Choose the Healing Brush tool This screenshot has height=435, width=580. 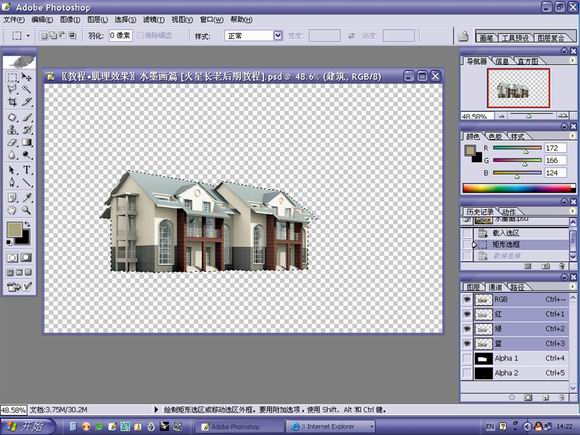tap(12, 118)
